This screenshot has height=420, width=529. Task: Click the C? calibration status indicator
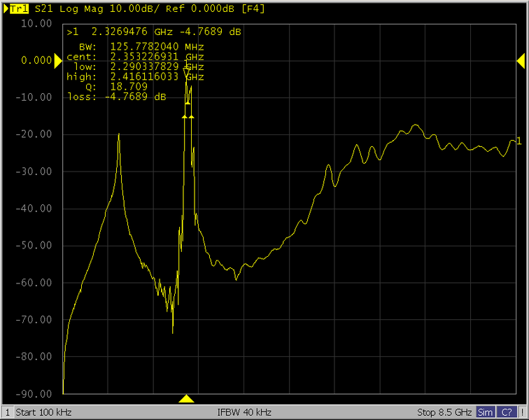[506, 412]
